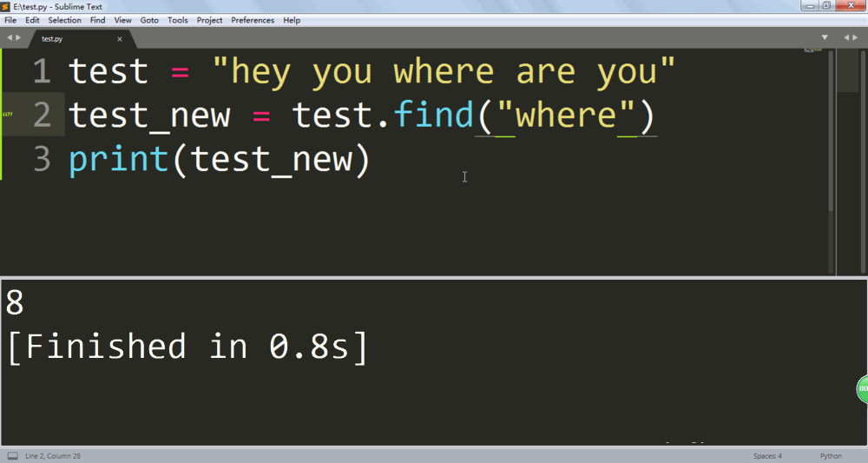
Task: Click line number 3 in the gutter
Action: coord(42,160)
